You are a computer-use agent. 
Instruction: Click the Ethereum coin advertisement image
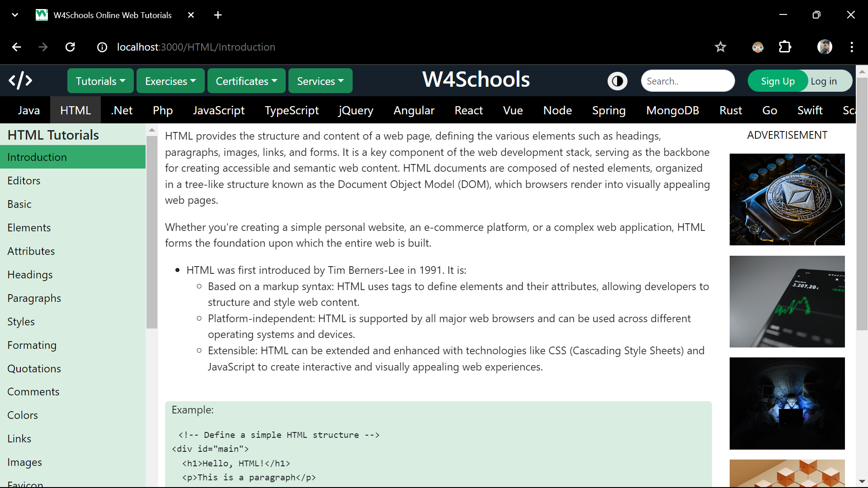(x=787, y=199)
